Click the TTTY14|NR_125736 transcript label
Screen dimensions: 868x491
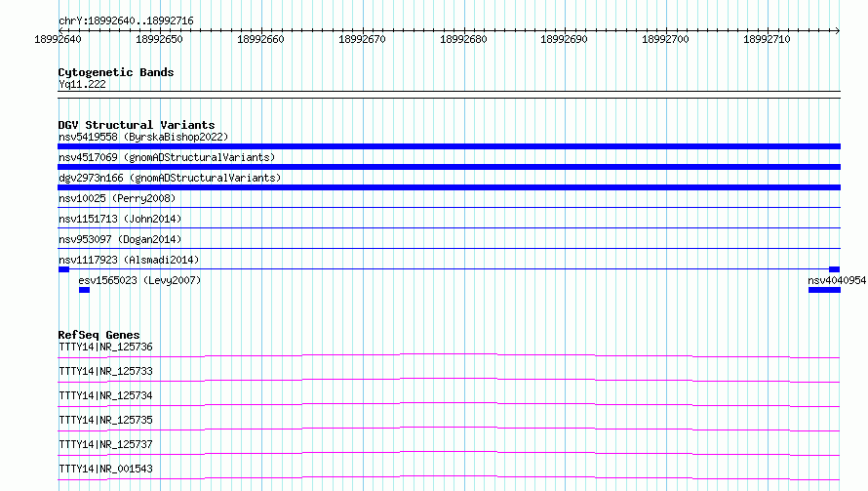(105, 347)
